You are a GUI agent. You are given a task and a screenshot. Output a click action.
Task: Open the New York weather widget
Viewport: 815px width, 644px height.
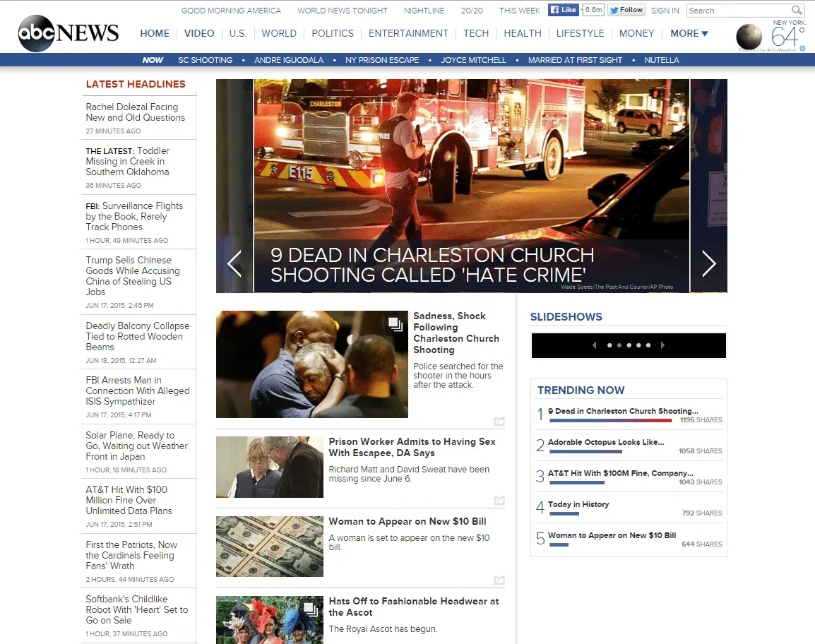[771, 35]
